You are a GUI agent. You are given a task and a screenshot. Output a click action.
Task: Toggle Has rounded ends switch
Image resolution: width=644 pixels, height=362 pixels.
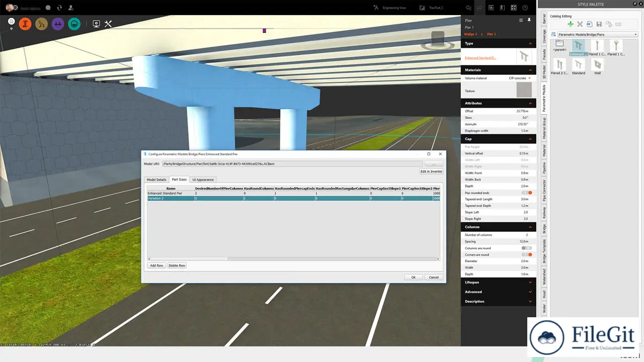point(527,193)
